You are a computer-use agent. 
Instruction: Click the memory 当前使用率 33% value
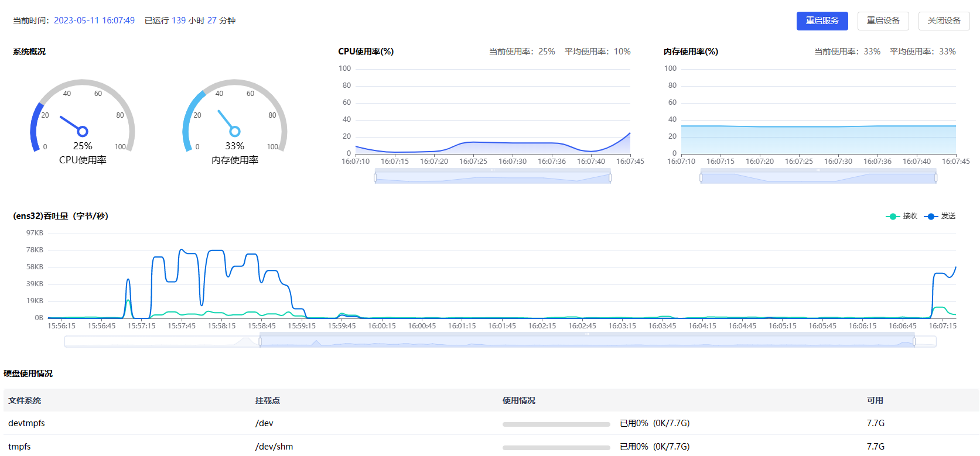point(872,52)
